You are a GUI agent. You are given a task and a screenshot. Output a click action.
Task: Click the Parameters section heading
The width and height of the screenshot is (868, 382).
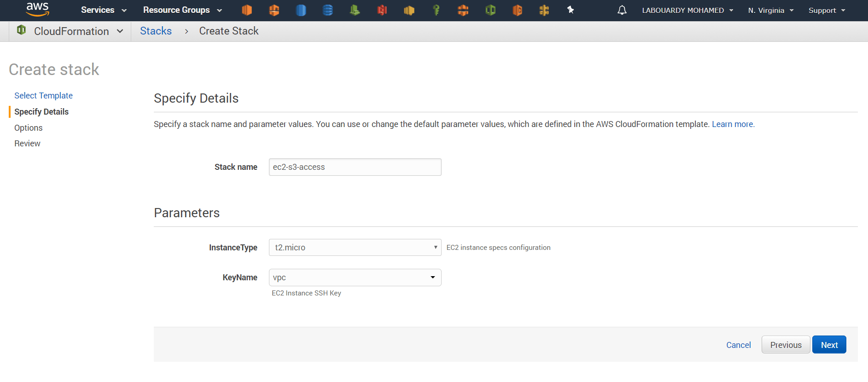click(x=186, y=213)
